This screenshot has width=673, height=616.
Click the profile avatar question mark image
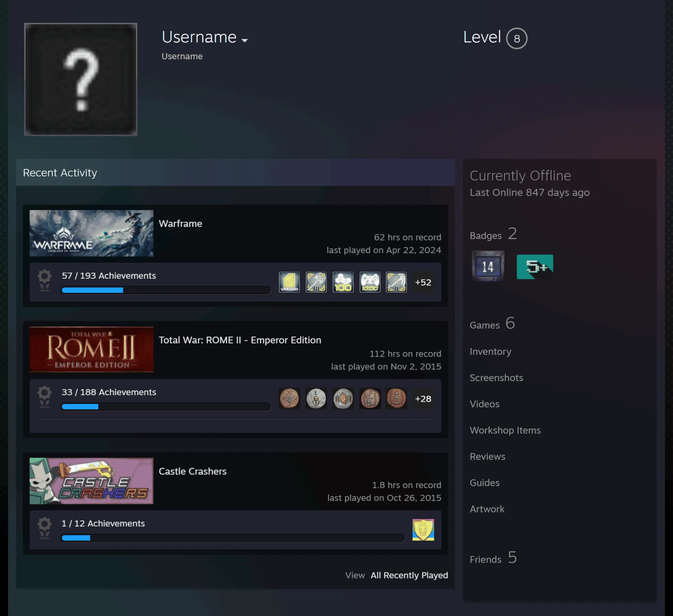click(81, 79)
